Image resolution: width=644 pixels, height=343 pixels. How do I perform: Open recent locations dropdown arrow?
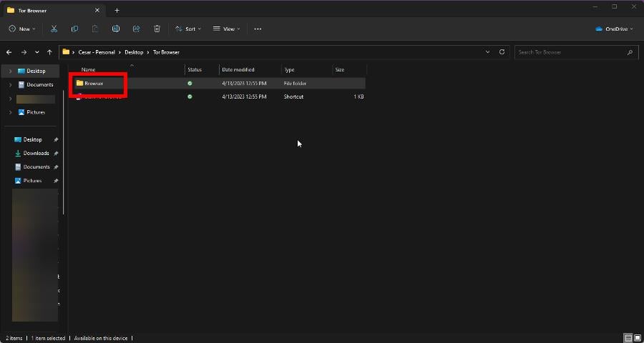click(x=37, y=52)
